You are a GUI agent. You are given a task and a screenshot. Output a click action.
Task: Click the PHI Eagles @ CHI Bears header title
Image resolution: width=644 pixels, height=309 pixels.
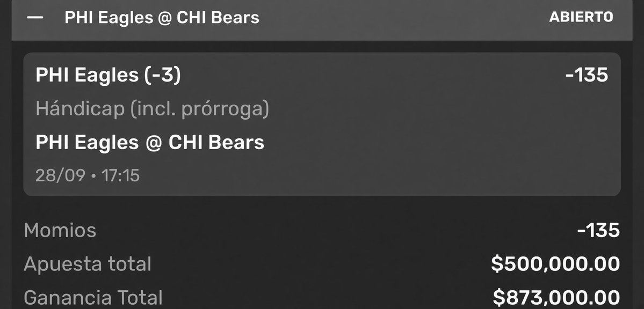162,18
